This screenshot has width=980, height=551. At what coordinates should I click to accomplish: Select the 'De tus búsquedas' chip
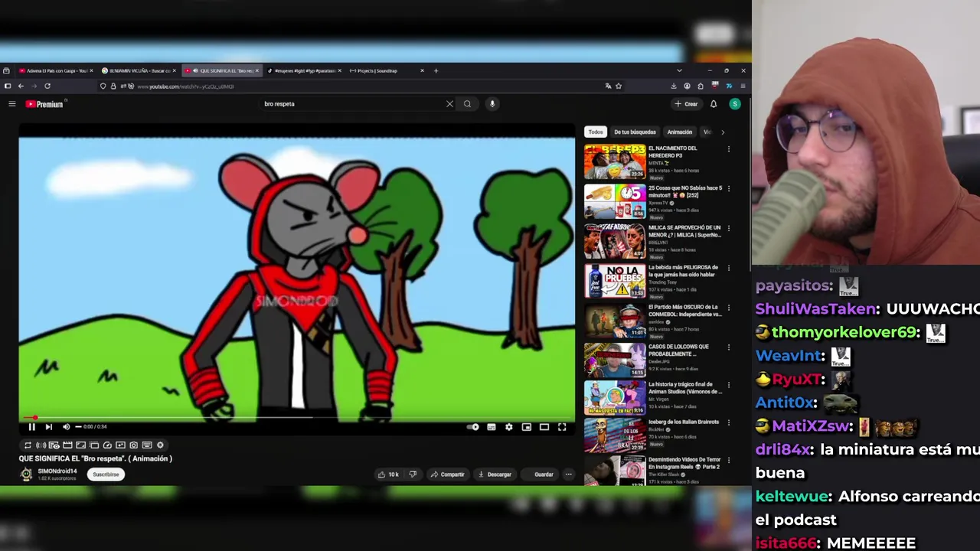[x=635, y=132]
